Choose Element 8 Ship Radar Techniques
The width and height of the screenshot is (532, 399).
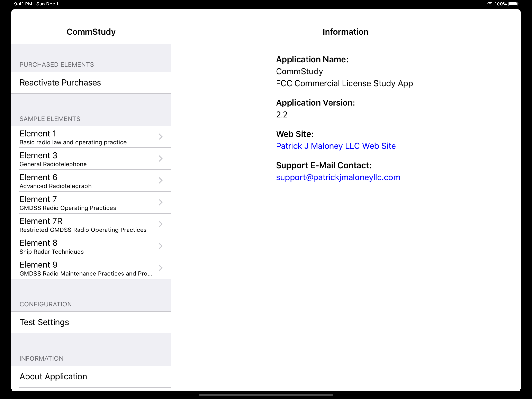[52, 247]
